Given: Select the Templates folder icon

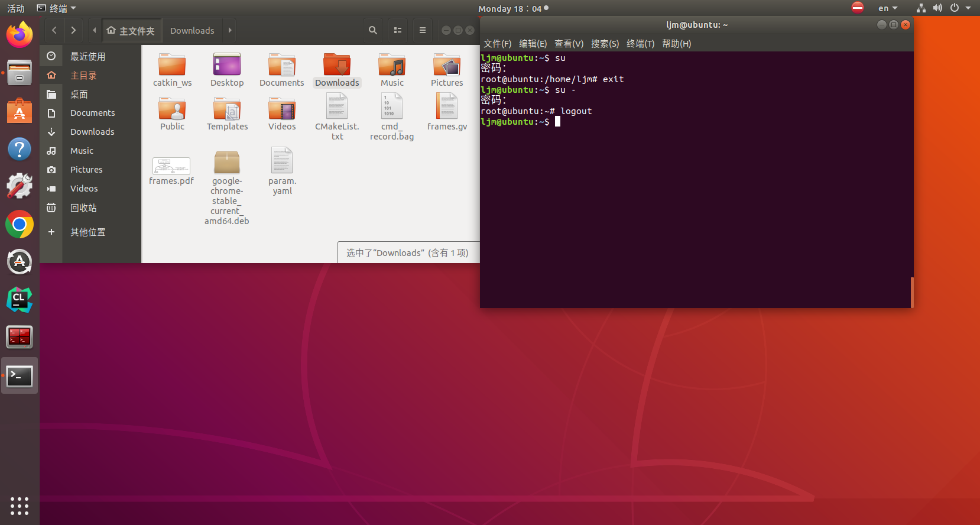Looking at the screenshot, I should tap(227, 114).
